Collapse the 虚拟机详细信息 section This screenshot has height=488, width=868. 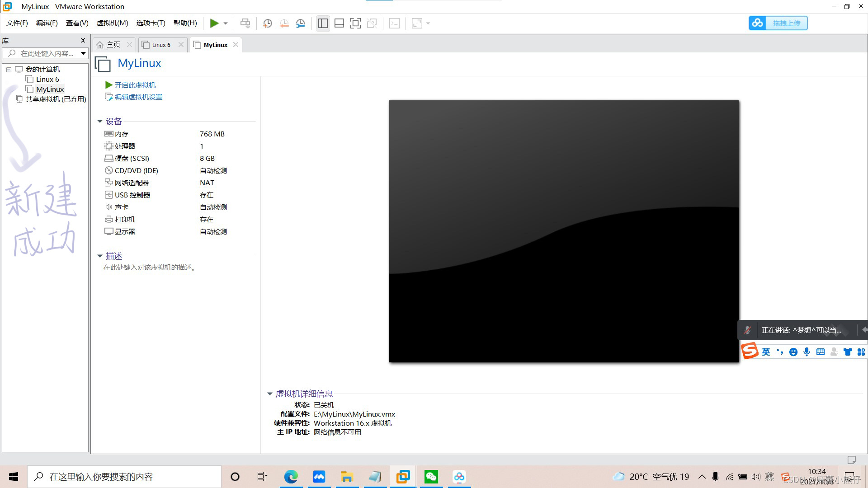pyautogui.click(x=270, y=394)
